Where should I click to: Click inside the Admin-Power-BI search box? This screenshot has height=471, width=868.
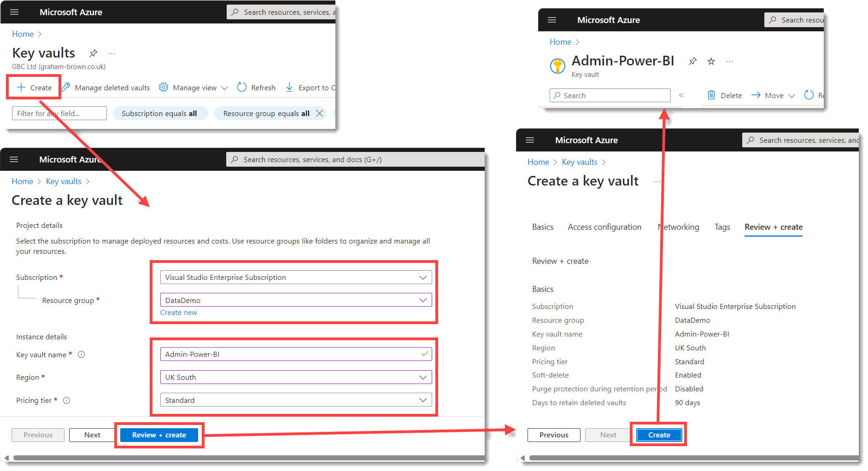pyautogui.click(x=610, y=95)
